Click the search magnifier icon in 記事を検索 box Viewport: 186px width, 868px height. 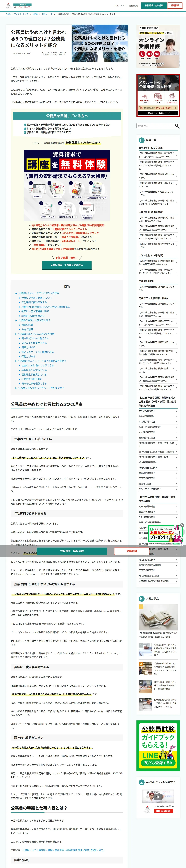click(177, 126)
